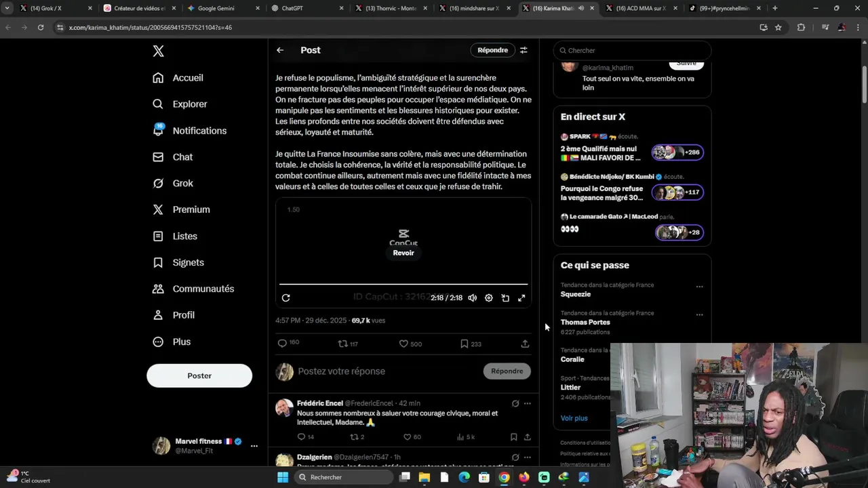
Task: Open replies with the 160 comments icon
Action: [x=288, y=344]
